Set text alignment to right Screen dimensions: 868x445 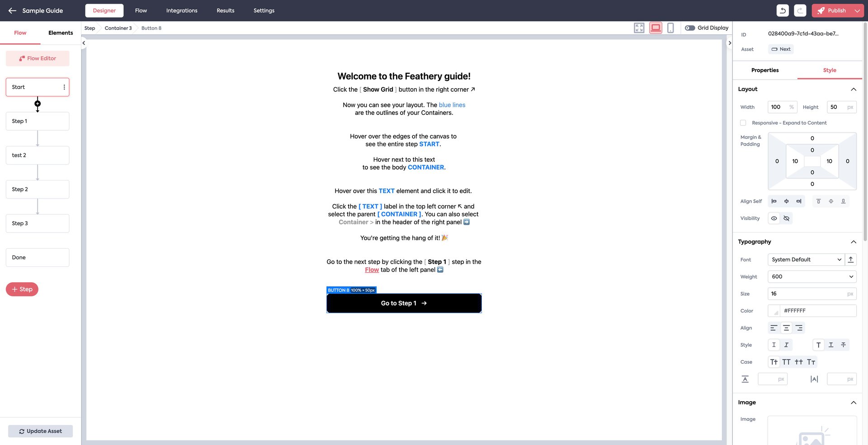click(x=799, y=328)
